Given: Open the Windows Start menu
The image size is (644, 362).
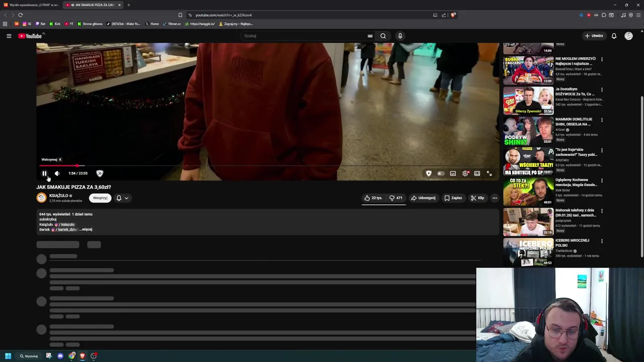Looking at the screenshot, I should pos(8,356).
